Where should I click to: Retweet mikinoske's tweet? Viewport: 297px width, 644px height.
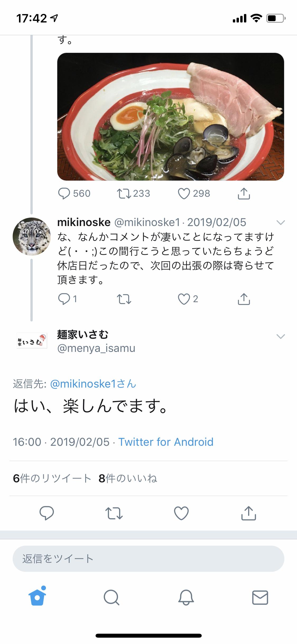click(x=124, y=299)
